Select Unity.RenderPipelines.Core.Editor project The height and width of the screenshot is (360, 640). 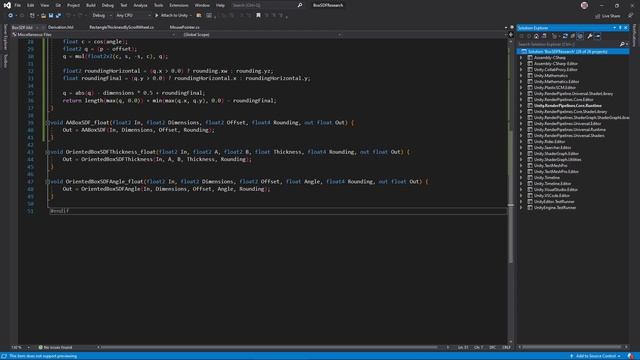coord(563,100)
